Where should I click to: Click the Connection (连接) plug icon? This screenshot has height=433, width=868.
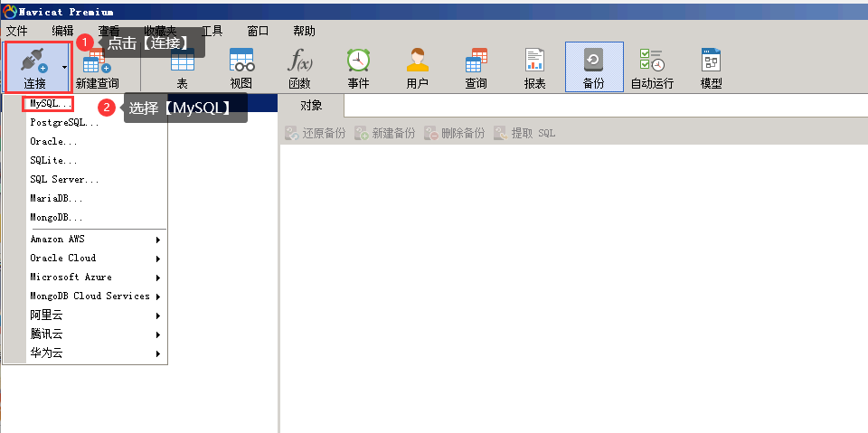coord(34,61)
